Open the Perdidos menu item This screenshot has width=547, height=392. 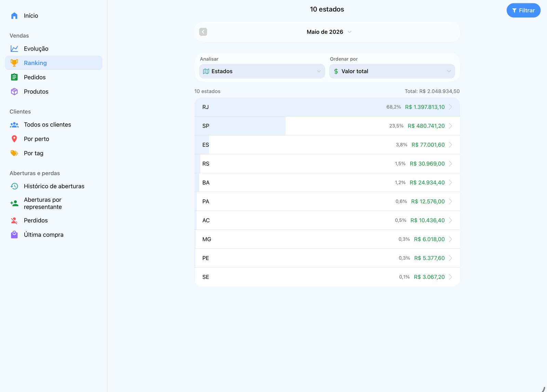[x=54, y=220]
